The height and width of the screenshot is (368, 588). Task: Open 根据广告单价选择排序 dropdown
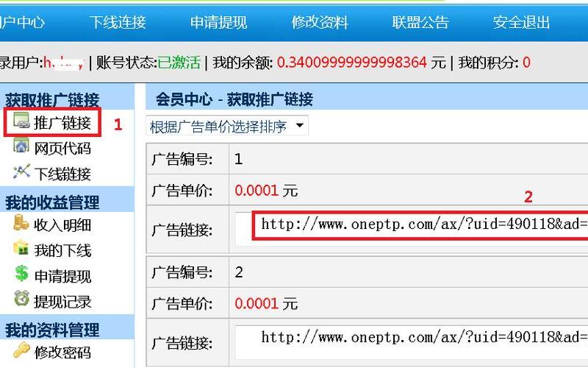[227, 126]
